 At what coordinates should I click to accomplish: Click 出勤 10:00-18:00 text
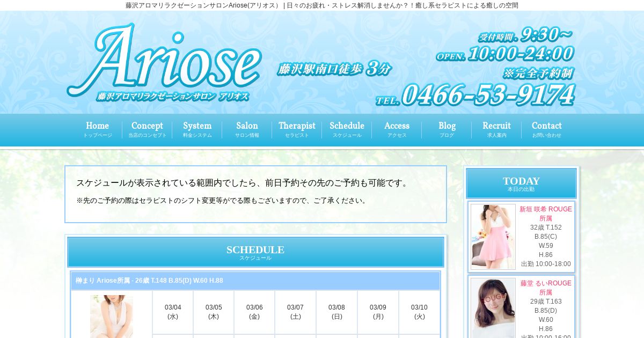pos(546,264)
